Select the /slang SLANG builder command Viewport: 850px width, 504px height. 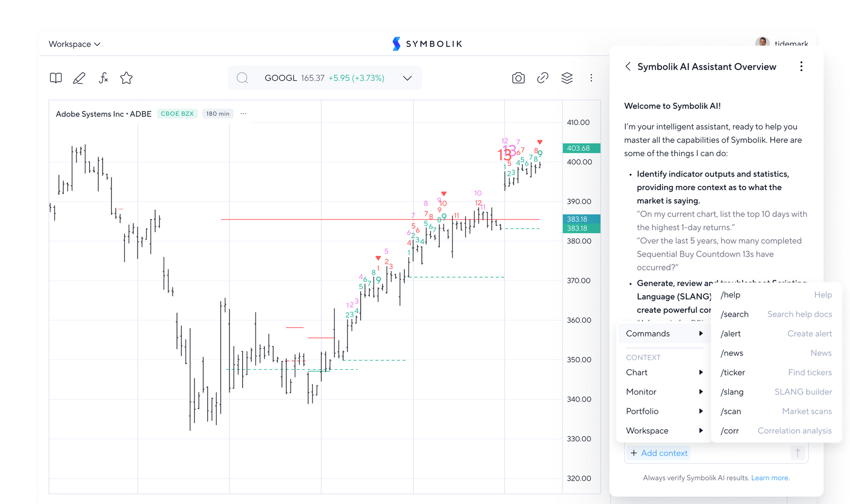[776, 392]
